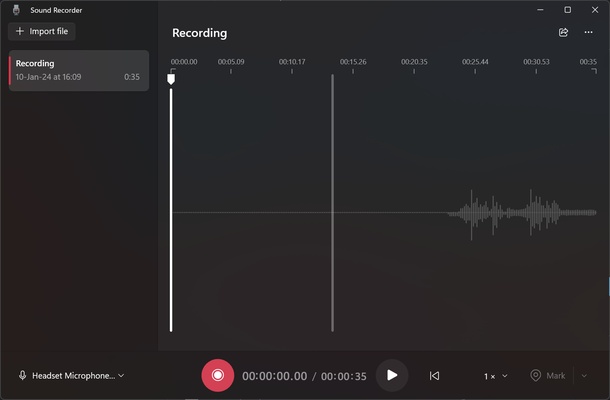The height and width of the screenshot is (400, 610).
Task: Click the gray marker line in waveform
Action: coord(332,203)
